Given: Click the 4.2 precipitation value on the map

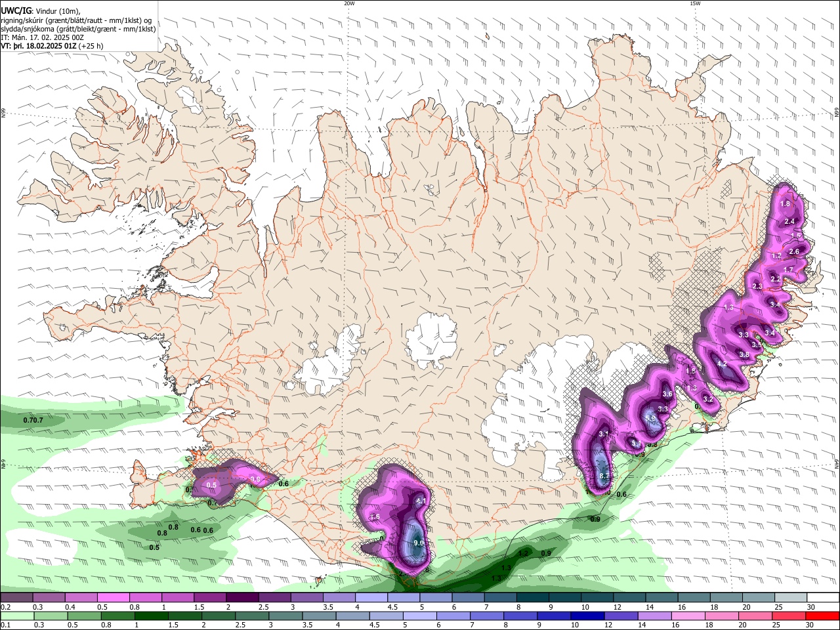Looking at the screenshot, I should tap(722, 364).
